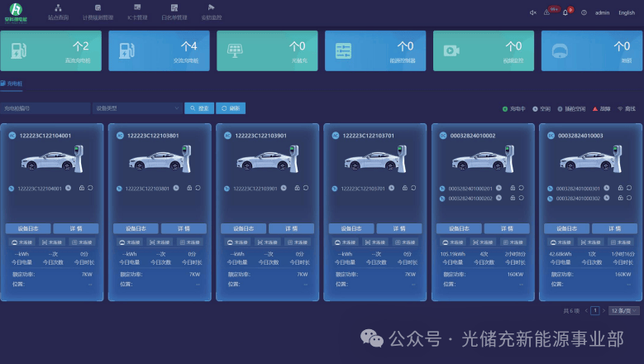Open the notification bell icon

pos(565,12)
